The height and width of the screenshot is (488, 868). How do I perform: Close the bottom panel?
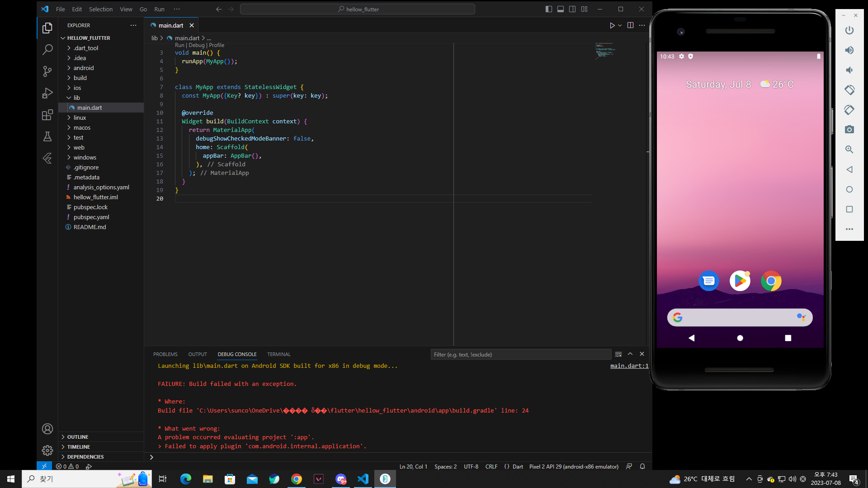(642, 354)
